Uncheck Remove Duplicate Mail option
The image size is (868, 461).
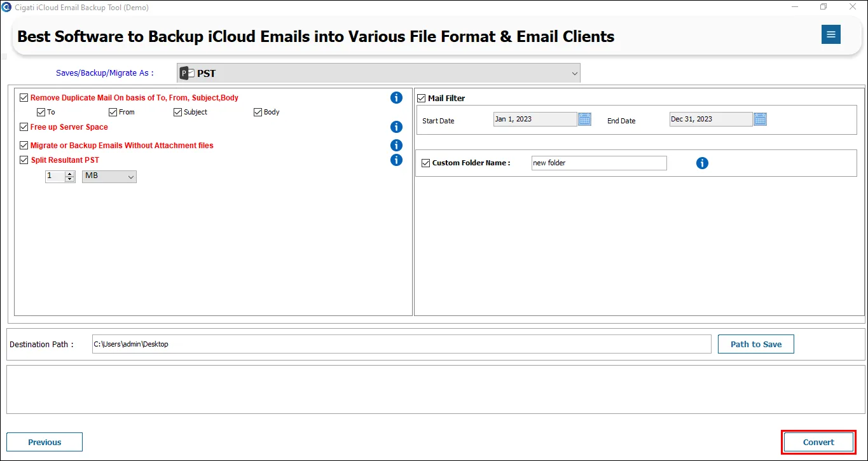click(x=24, y=98)
